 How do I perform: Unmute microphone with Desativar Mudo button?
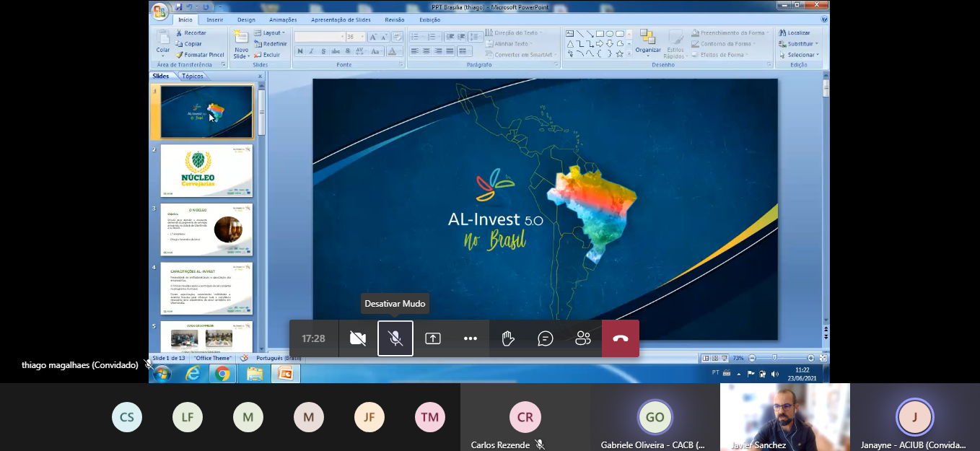point(395,338)
